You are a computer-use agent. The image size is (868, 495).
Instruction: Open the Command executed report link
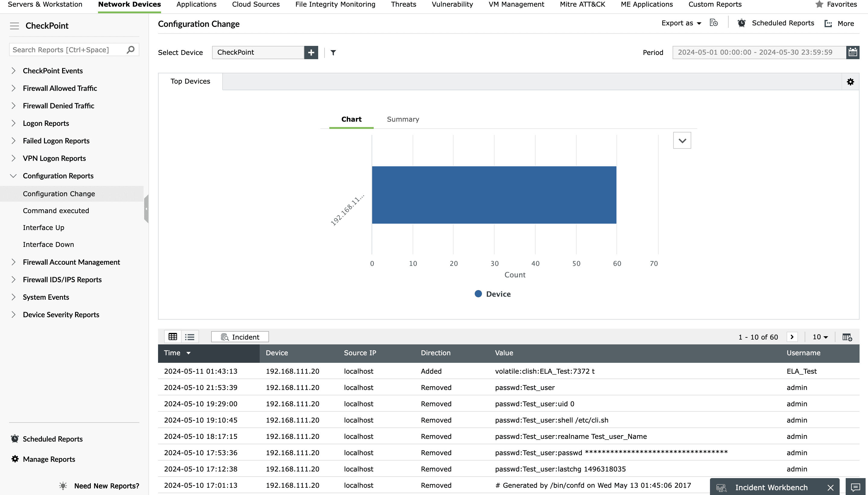56,210
